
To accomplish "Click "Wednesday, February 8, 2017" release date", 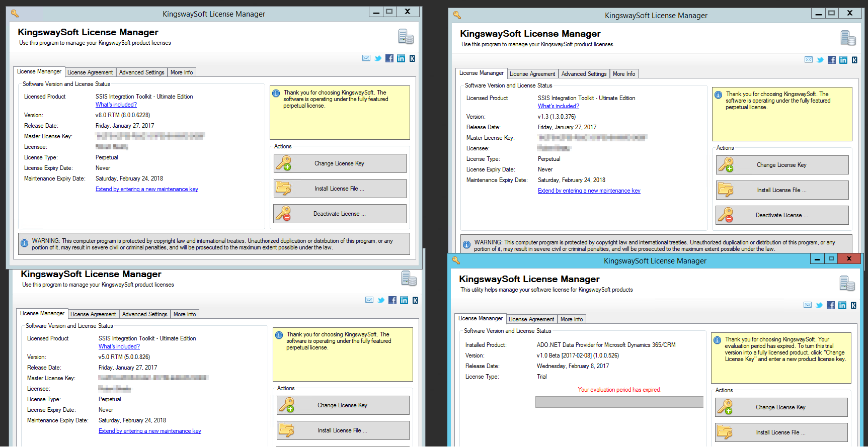I will (x=573, y=366).
